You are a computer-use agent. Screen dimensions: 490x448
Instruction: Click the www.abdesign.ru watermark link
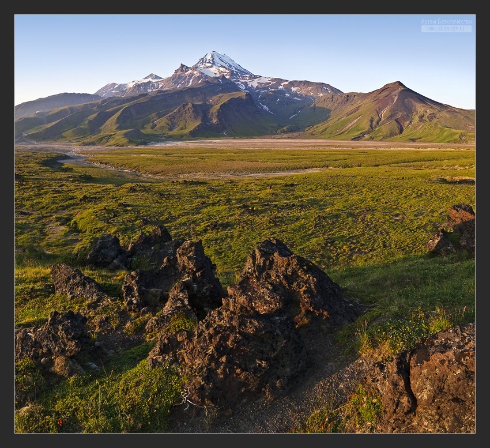coord(446,29)
